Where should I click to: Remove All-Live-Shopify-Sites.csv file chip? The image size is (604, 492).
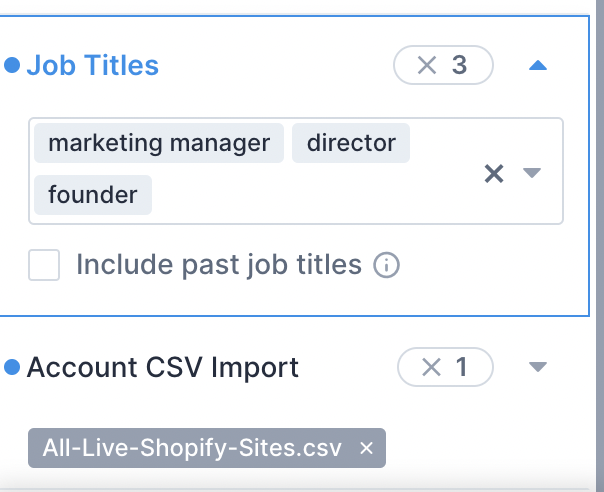tap(366, 448)
